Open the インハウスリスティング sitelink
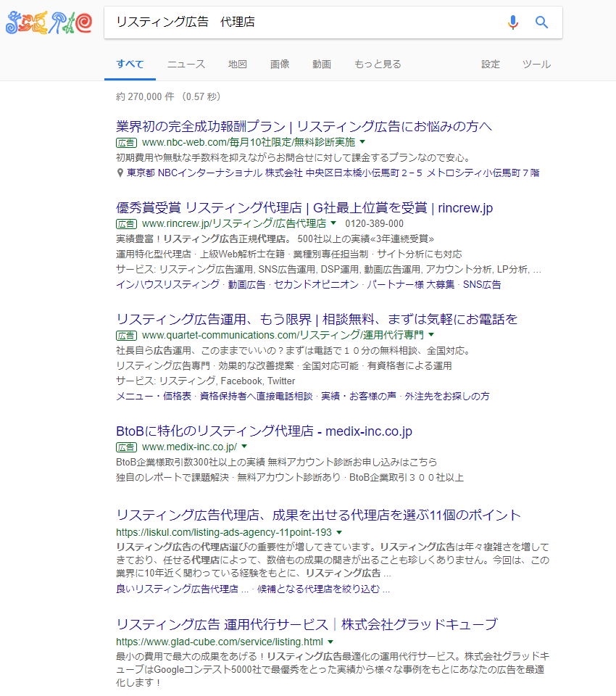616x696 pixels. point(167,284)
